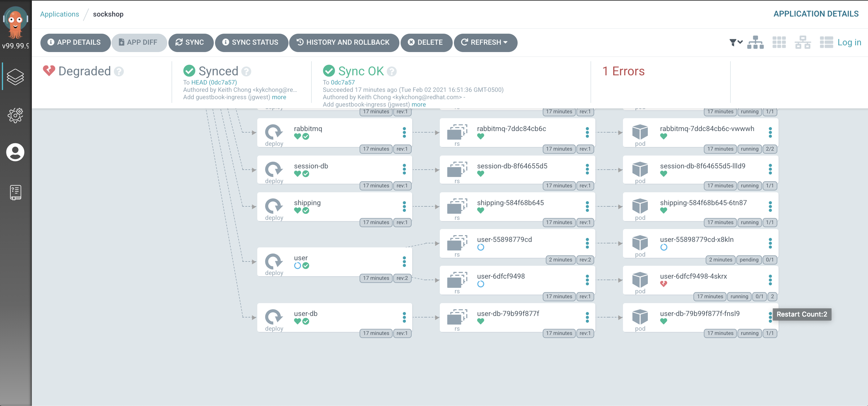Switch to tree view layout
This screenshot has height=406, width=868.
pyautogui.click(x=756, y=43)
